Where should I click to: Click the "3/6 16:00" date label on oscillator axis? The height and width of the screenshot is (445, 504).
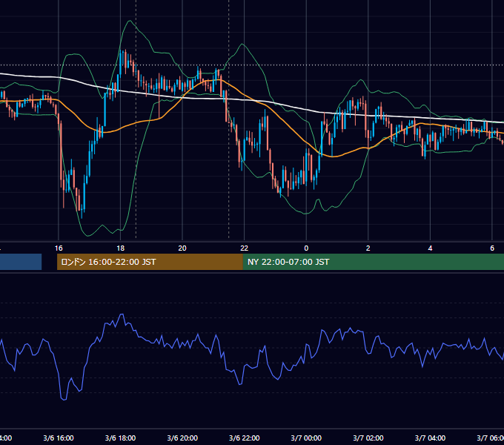(x=59, y=438)
